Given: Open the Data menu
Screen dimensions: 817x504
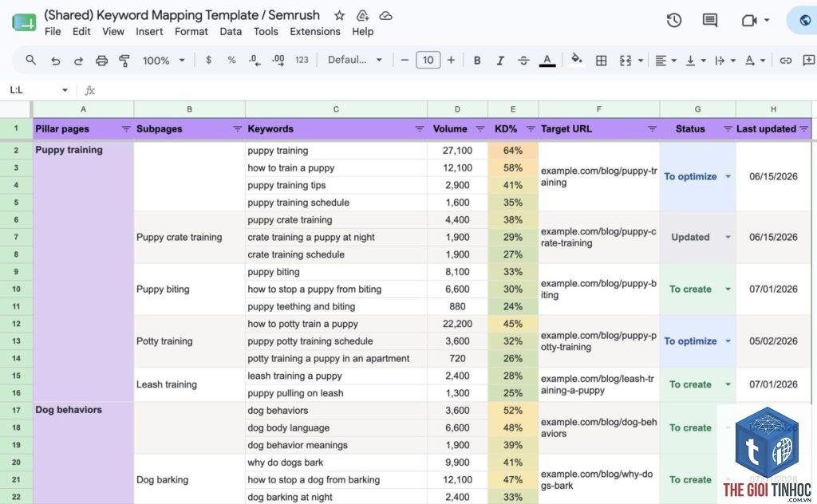Looking at the screenshot, I should point(231,31).
